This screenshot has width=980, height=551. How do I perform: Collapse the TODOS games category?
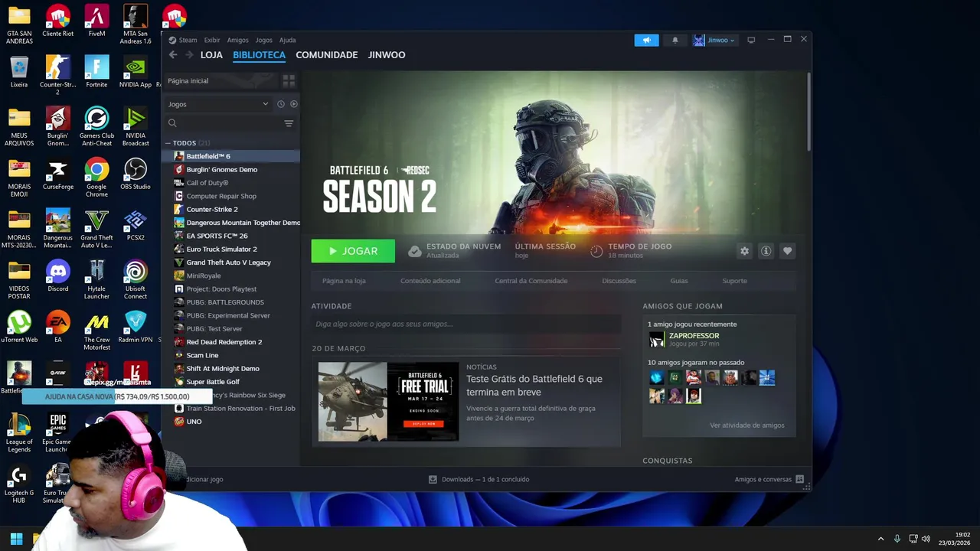click(x=168, y=143)
